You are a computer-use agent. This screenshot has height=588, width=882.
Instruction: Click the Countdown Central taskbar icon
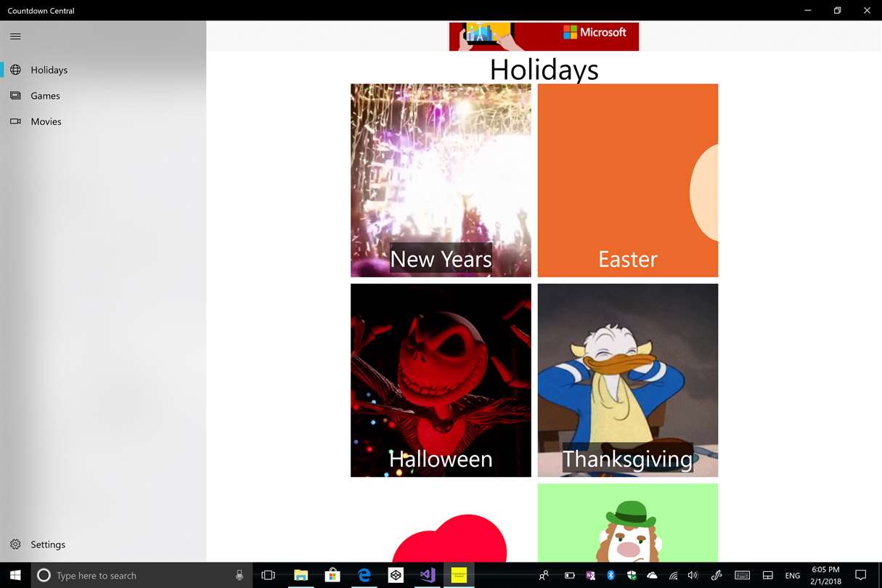pos(459,575)
